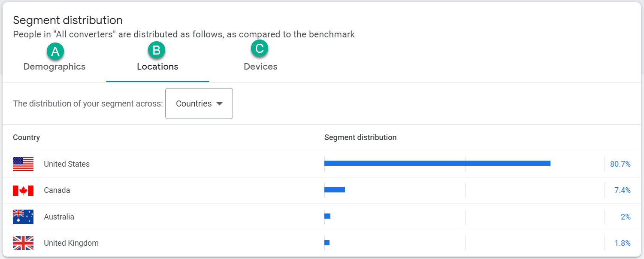The image size is (644, 259).
Task: Click the green A marker badge
Action: [x=55, y=51]
